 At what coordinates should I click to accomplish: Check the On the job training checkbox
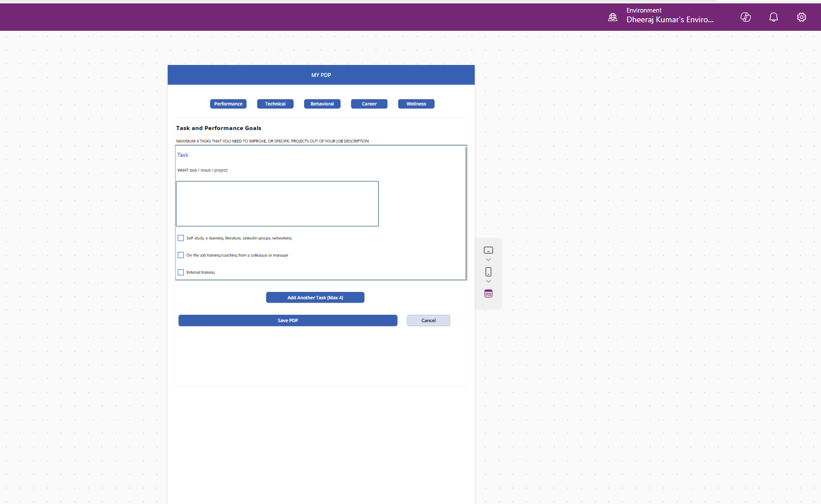[x=181, y=255]
